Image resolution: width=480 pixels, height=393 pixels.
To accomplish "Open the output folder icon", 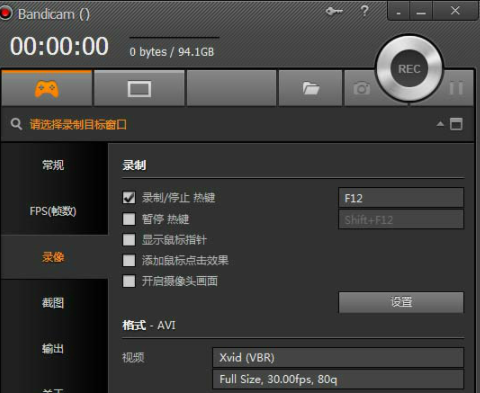I will coord(311,89).
